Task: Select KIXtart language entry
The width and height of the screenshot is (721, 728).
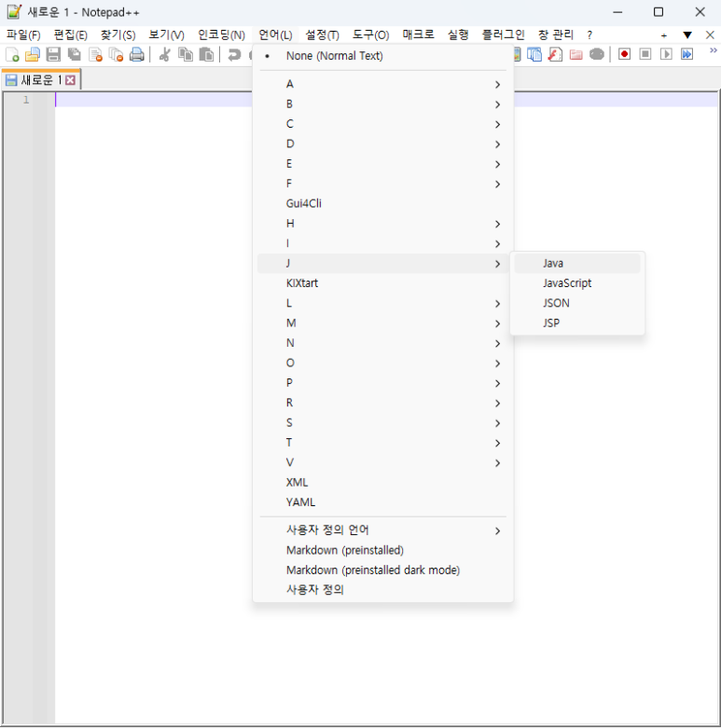Action: pyautogui.click(x=383, y=283)
